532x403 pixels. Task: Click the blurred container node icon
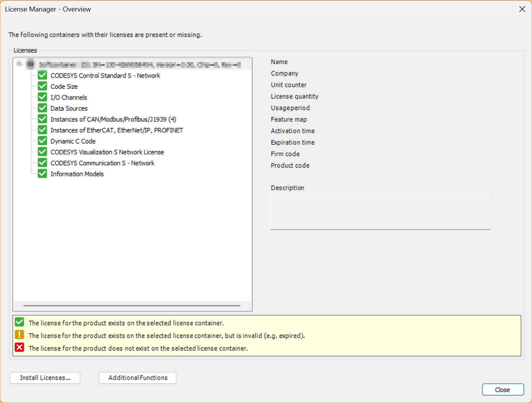pos(31,64)
